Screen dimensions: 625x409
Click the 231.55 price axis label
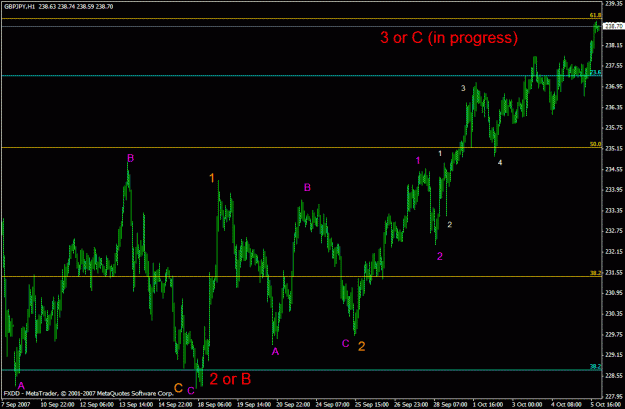[614, 272]
